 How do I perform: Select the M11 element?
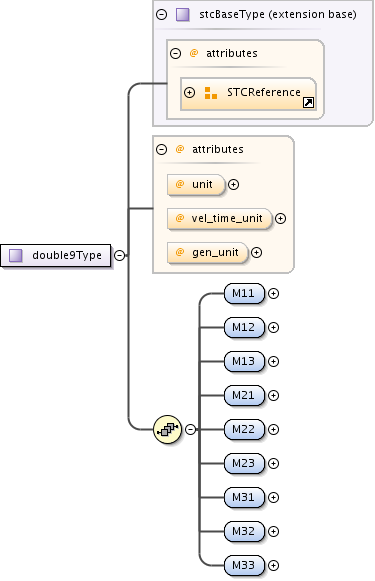coord(245,293)
